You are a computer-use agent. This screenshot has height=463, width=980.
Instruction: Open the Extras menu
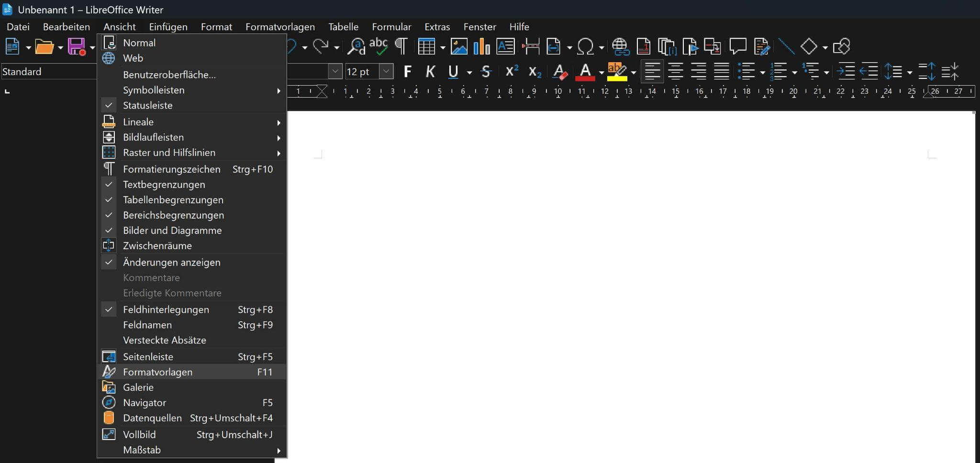pyautogui.click(x=436, y=27)
